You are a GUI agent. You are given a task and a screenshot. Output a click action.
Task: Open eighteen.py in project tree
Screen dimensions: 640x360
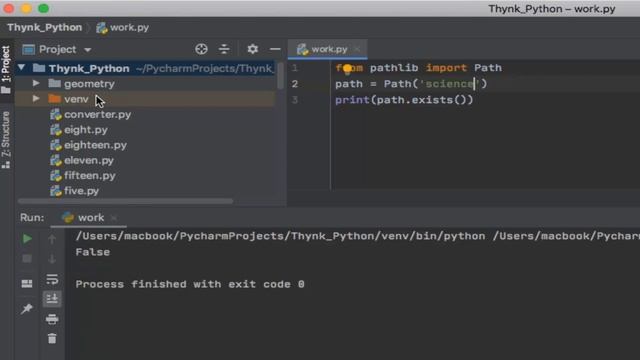(95, 145)
